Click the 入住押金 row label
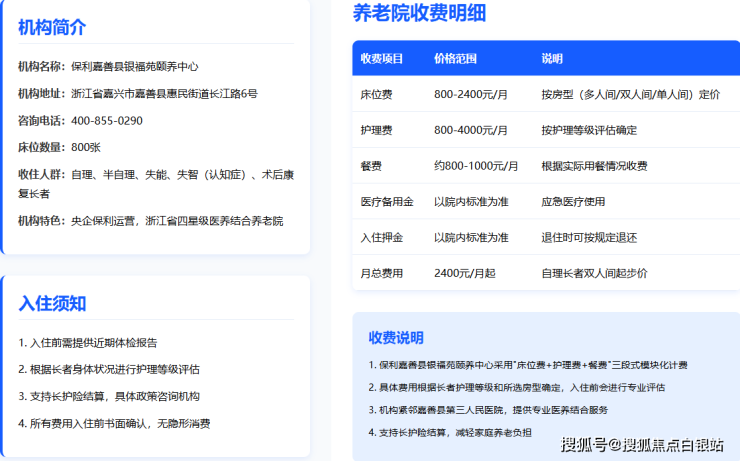The width and height of the screenshot is (740, 461). click(382, 237)
